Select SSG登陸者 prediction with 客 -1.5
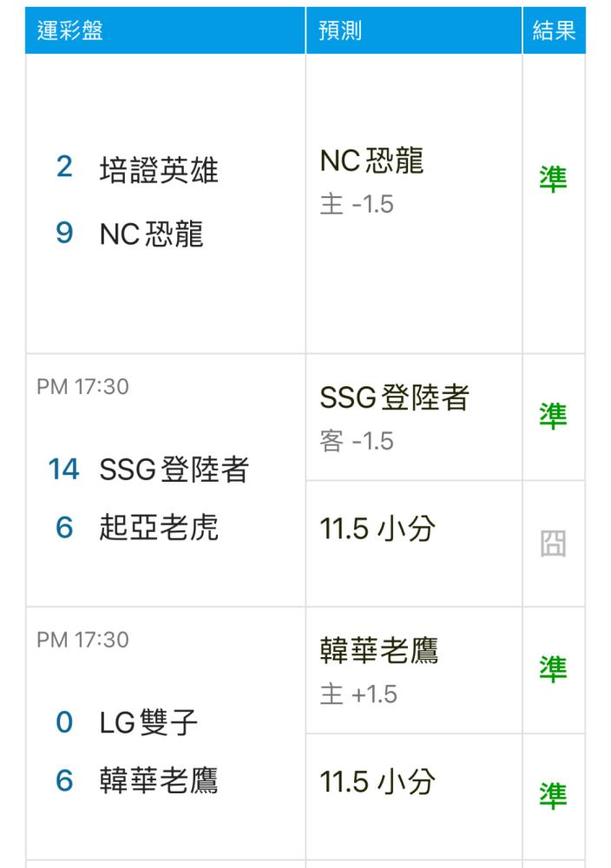 (x=394, y=418)
